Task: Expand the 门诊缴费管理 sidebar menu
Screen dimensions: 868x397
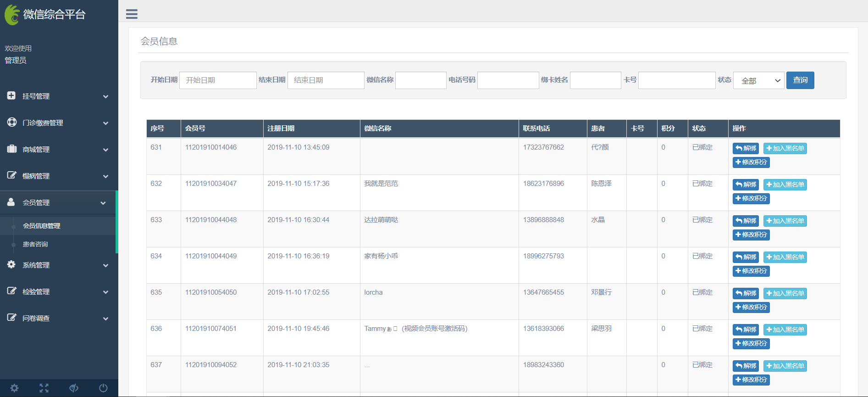Action: pos(59,123)
